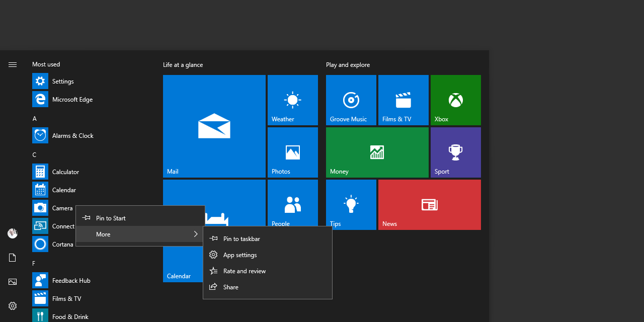Open the Xbox tile
The width and height of the screenshot is (644, 322).
(455, 100)
